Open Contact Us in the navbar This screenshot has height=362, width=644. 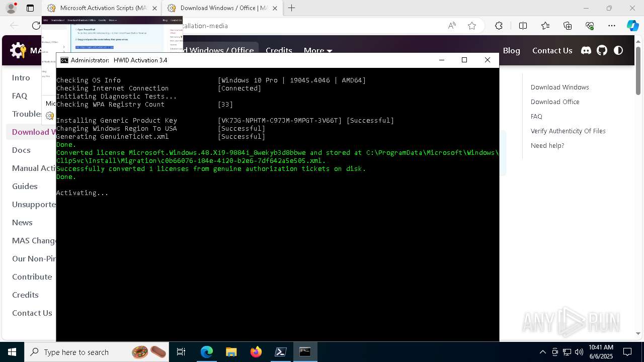tap(552, 50)
